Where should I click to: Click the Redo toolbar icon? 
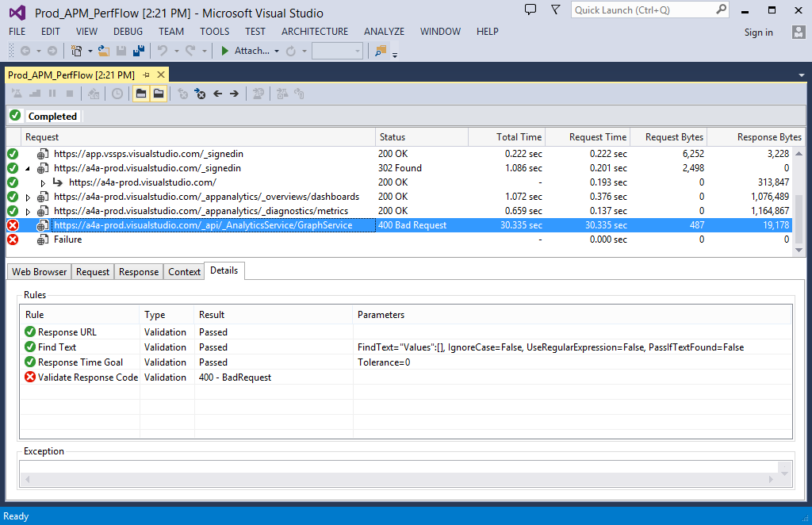[x=190, y=51]
